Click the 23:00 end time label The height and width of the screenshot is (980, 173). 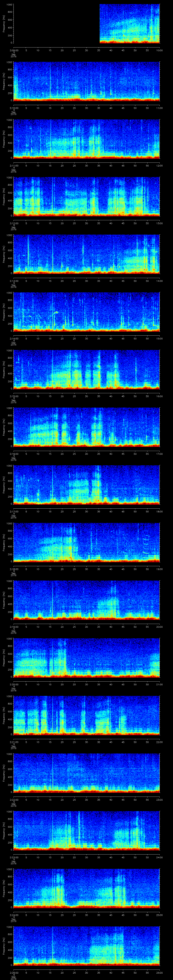point(159,799)
